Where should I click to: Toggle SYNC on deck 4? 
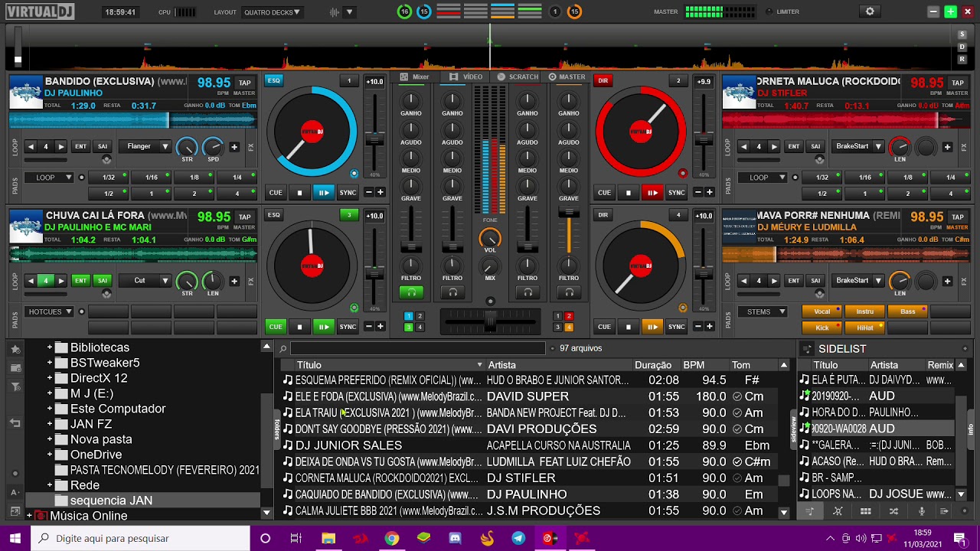pos(677,327)
